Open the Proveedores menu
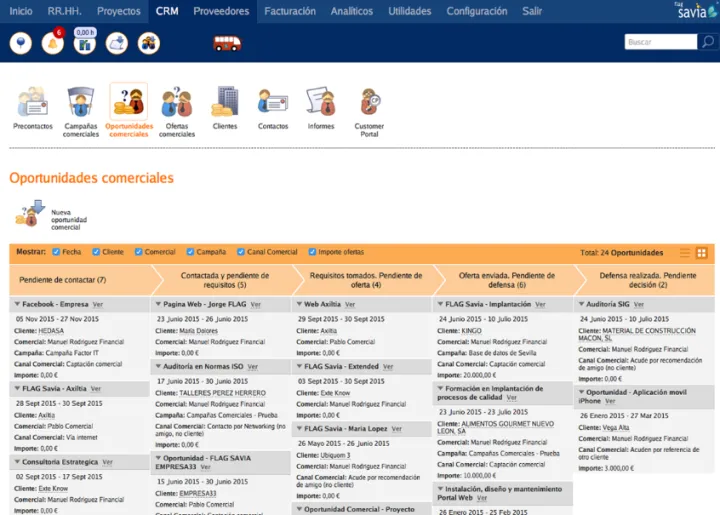Viewport: 720px width, 515px height. pyautogui.click(x=221, y=11)
